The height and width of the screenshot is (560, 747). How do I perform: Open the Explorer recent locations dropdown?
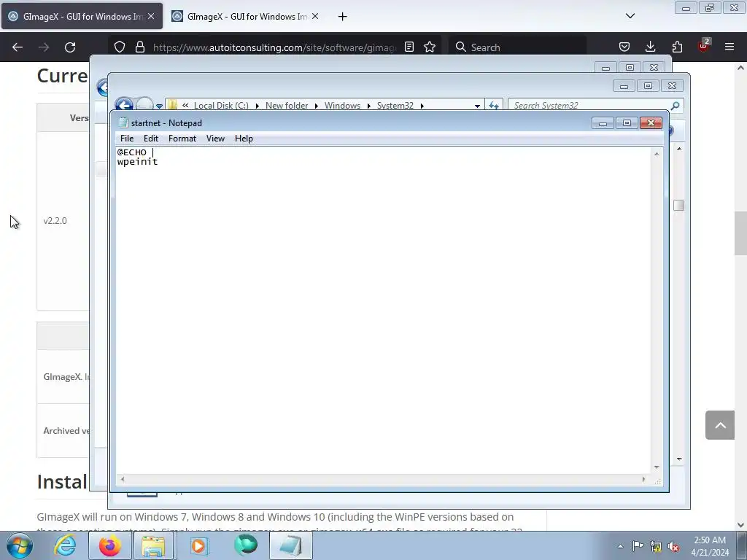pos(159,106)
